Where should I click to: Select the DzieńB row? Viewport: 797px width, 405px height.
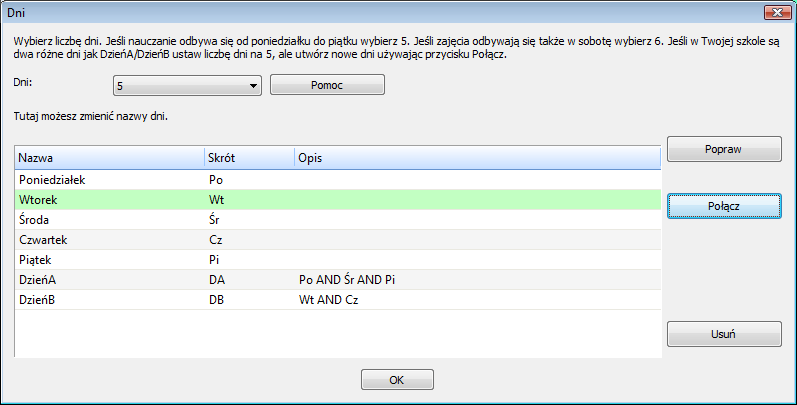tap(338, 300)
